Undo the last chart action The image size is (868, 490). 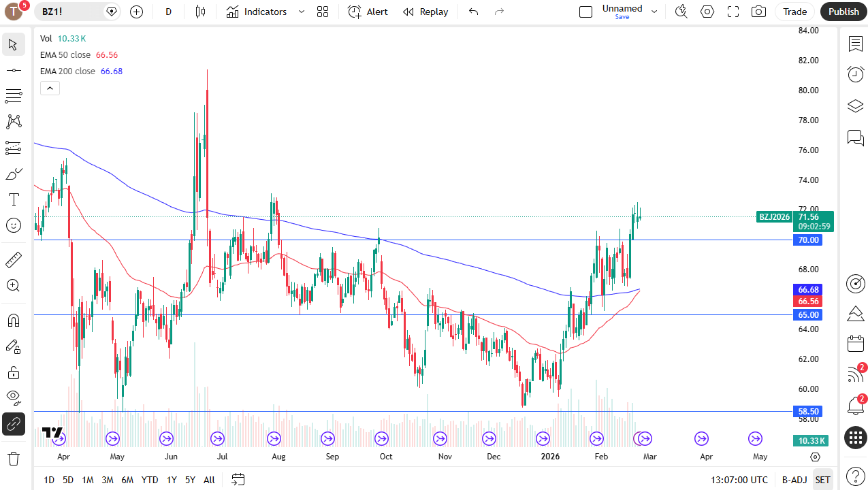pos(474,12)
